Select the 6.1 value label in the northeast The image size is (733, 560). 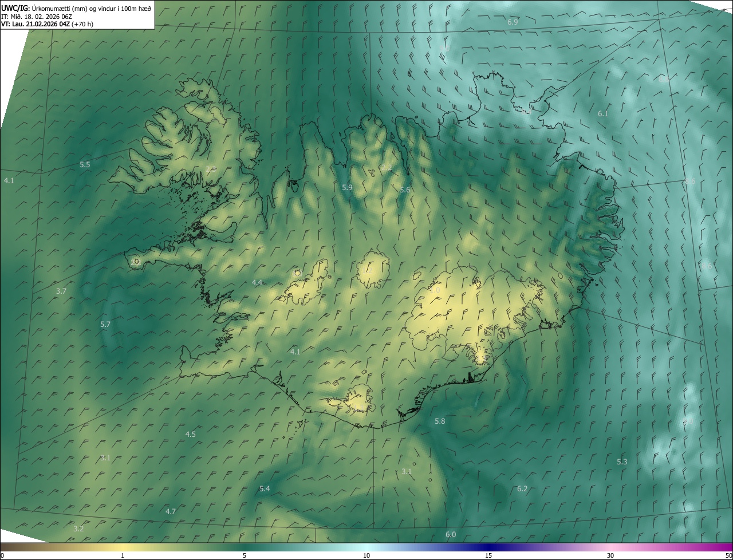click(x=603, y=114)
